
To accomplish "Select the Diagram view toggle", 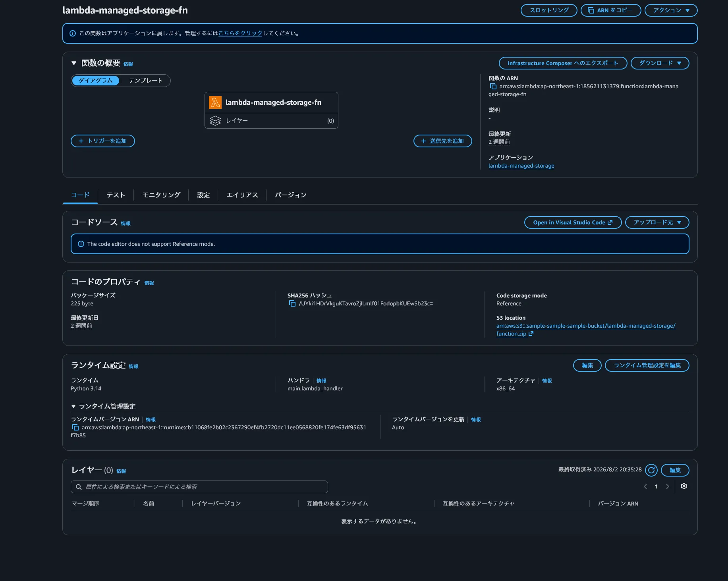I will pyautogui.click(x=95, y=81).
